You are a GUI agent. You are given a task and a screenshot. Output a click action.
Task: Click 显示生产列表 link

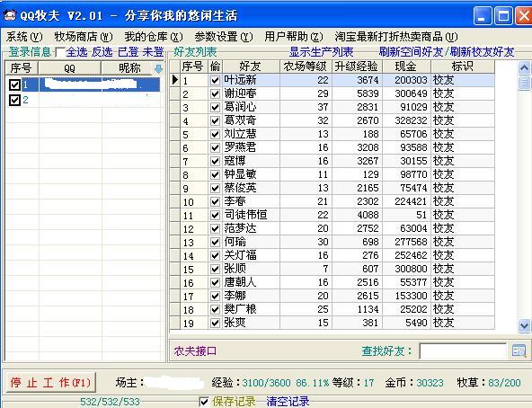(x=322, y=52)
